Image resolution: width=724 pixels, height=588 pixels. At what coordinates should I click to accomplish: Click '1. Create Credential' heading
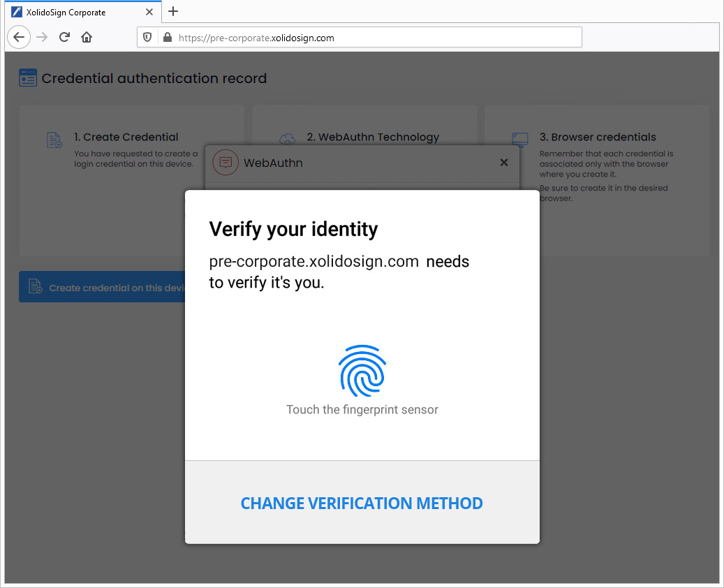click(x=126, y=137)
